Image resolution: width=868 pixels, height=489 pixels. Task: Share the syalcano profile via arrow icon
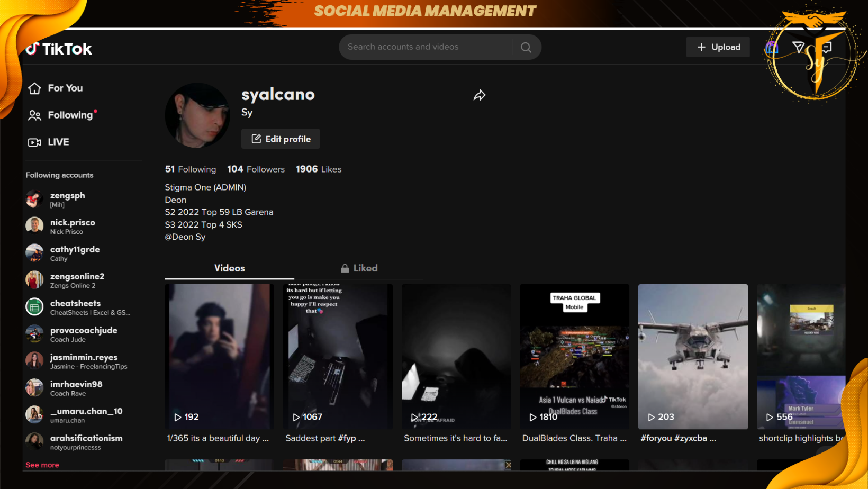tap(480, 95)
